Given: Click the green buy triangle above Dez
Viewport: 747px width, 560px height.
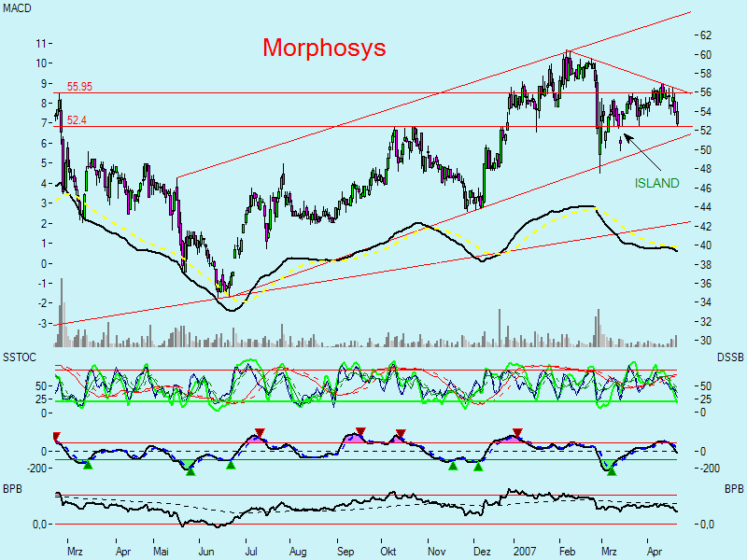Looking at the screenshot, I should [478, 467].
